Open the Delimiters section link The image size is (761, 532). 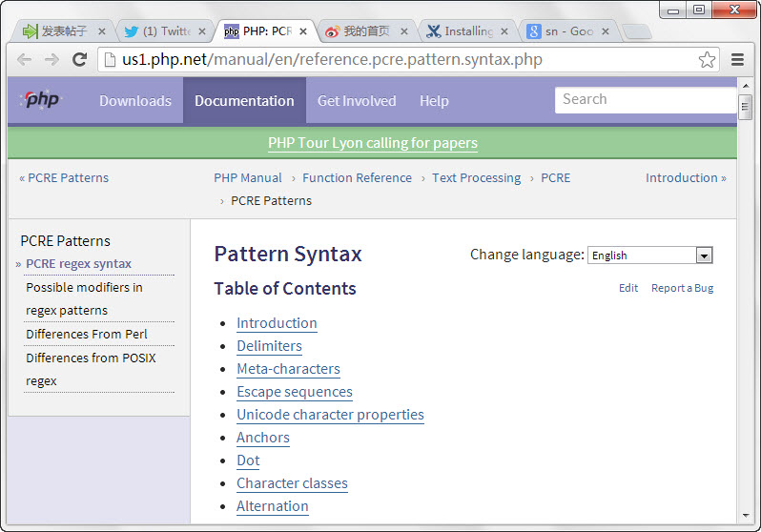pyautogui.click(x=269, y=345)
